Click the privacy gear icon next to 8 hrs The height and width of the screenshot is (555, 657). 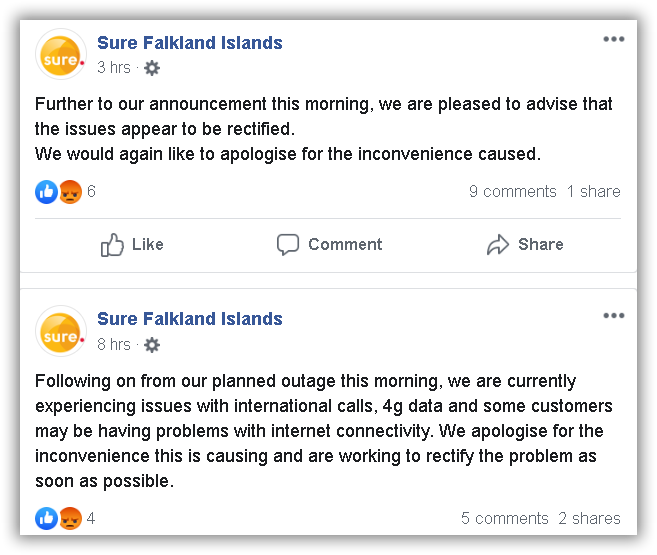click(152, 345)
